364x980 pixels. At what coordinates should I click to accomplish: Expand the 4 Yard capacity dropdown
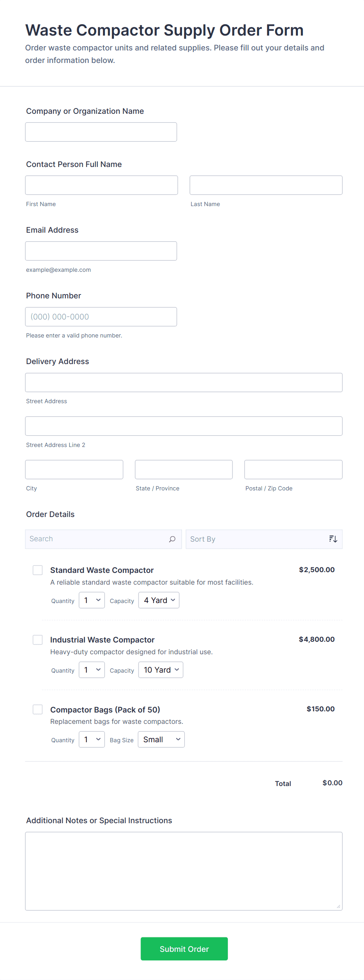(159, 600)
